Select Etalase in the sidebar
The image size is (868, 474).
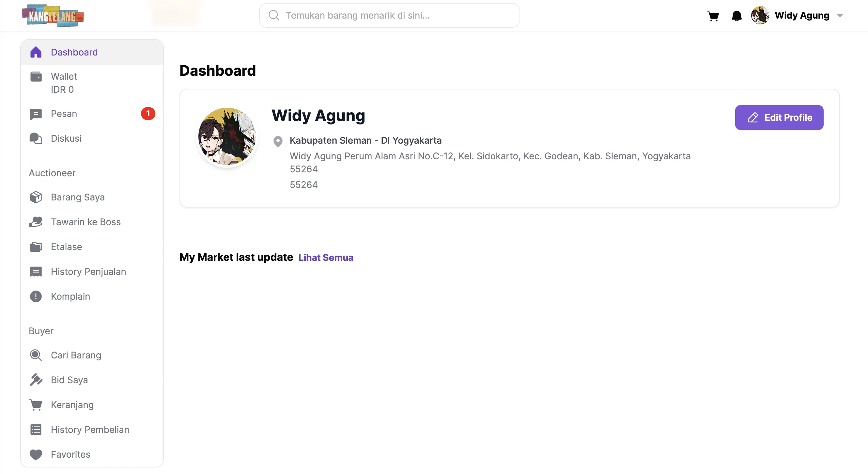coord(92,247)
